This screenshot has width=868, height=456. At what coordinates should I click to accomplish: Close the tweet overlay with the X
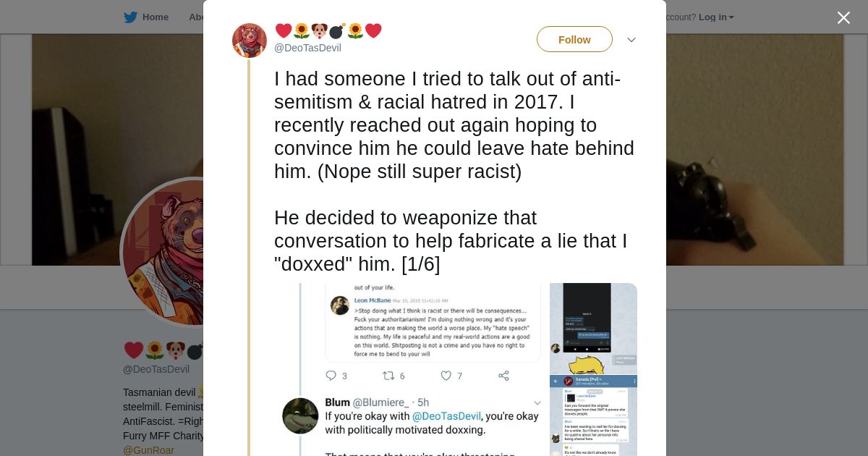pyautogui.click(x=843, y=18)
